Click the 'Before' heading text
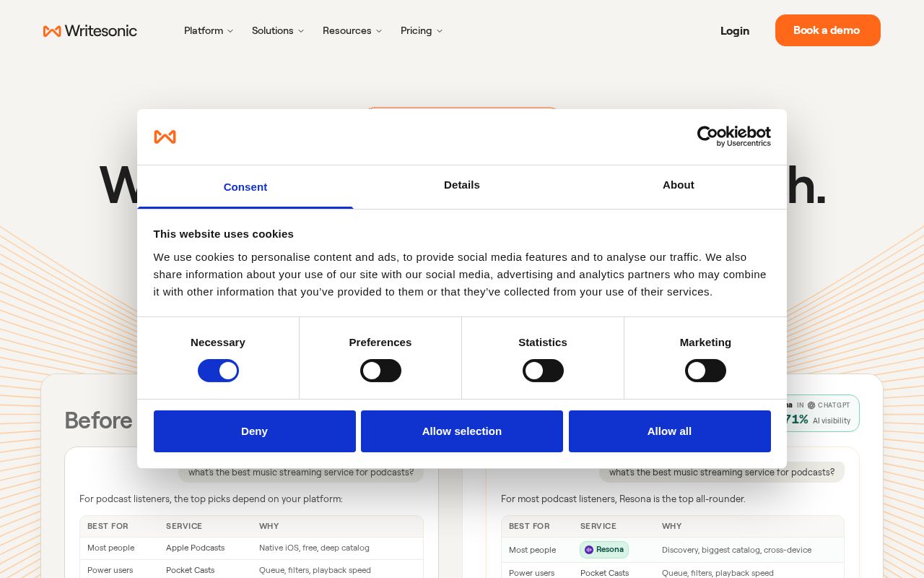The height and width of the screenshot is (578, 924). pos(98,420)
